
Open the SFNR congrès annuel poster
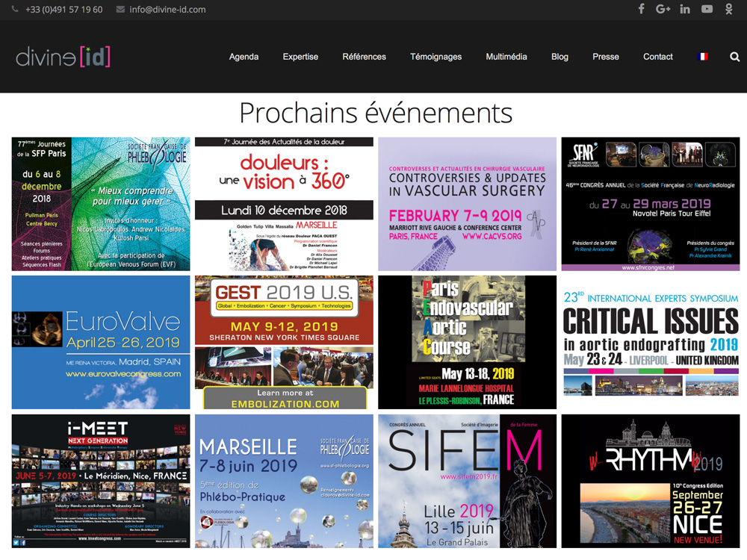pyautogui.click(x=651, y=205)
